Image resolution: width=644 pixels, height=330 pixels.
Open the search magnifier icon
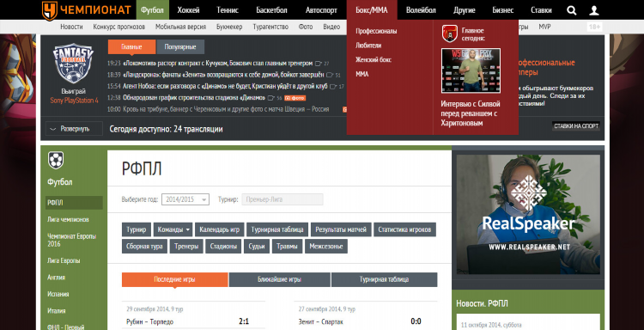[571, 10]
